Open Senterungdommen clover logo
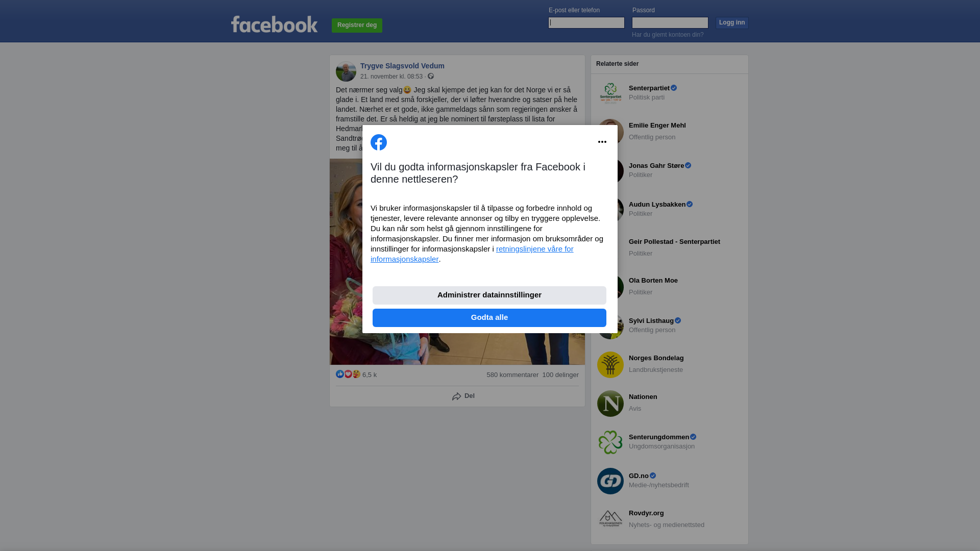This screenshot has height=551, width=980. tap(610, 442)
